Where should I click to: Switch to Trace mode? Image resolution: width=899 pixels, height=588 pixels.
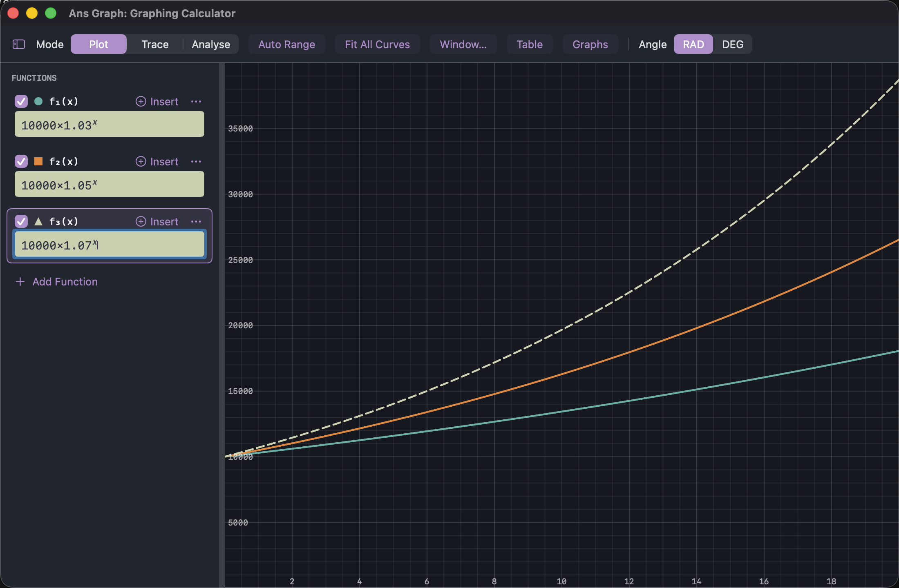(x=155, y=44)
